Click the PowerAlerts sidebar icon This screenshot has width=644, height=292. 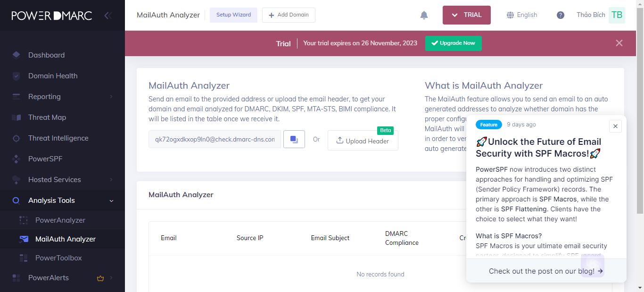coord(17,278)
